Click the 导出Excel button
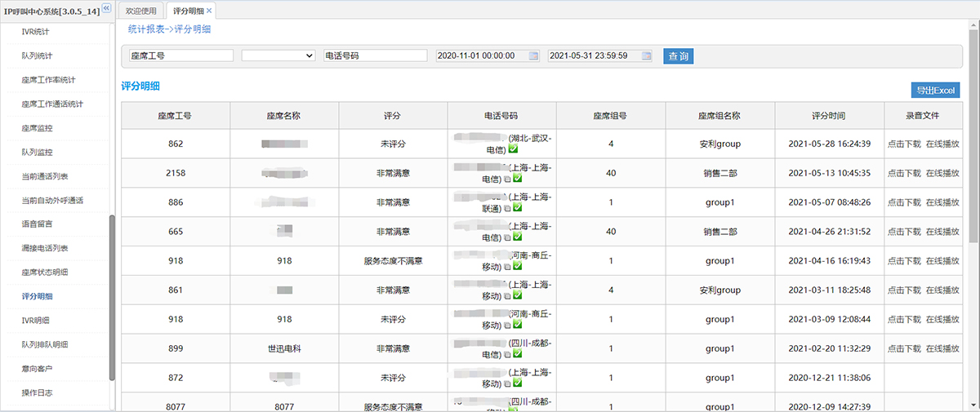 (936, 90)
